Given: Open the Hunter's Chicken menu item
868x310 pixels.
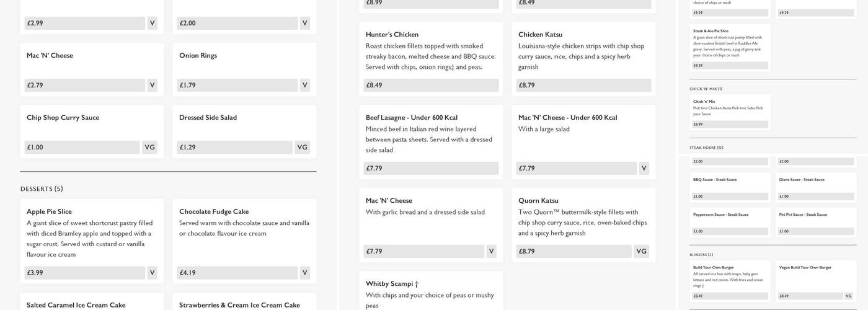Looking at the screenshot, I should [431, 51].
